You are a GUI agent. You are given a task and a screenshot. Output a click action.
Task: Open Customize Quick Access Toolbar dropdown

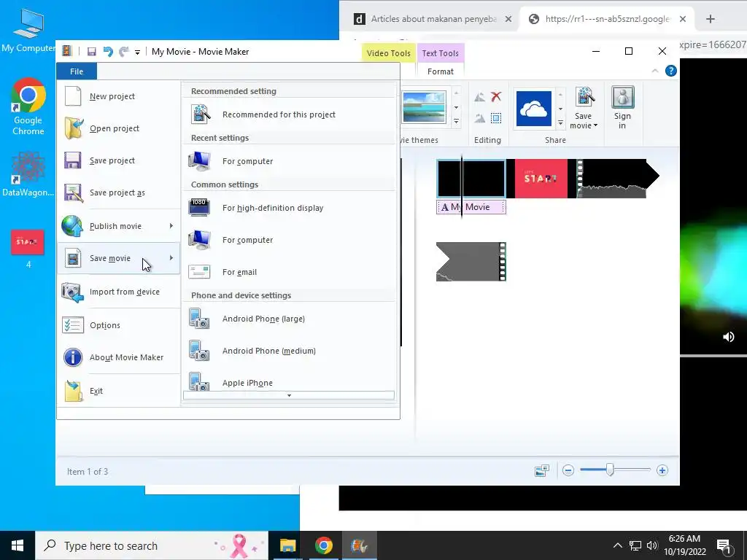pyautogui.click(x=137, y=52)
